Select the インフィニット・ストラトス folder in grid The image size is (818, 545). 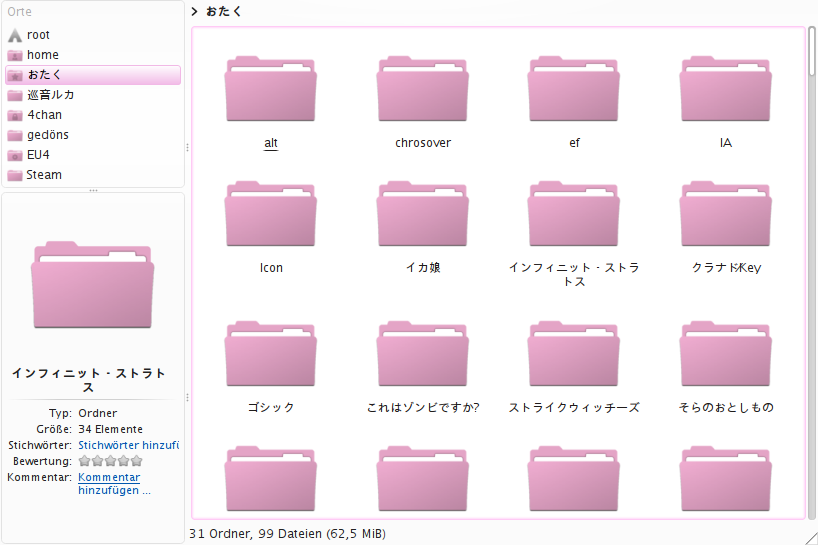(x=574, y=214)
